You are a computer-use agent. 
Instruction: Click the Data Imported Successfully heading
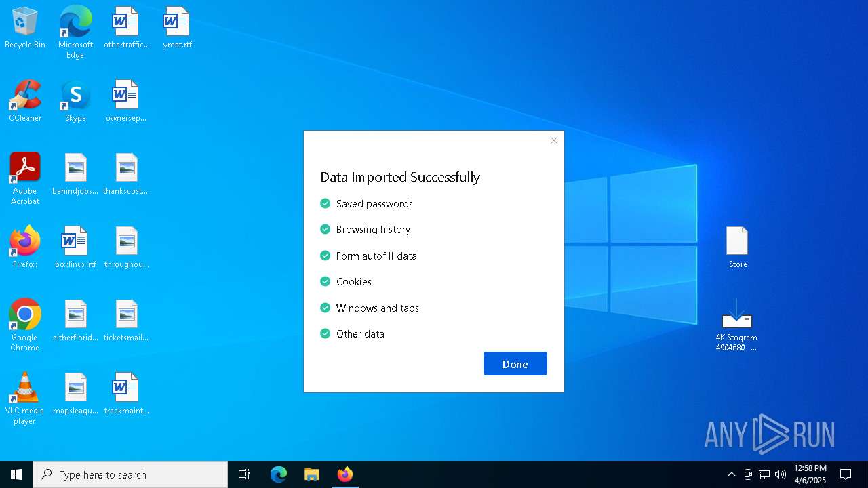pos(400,177)
